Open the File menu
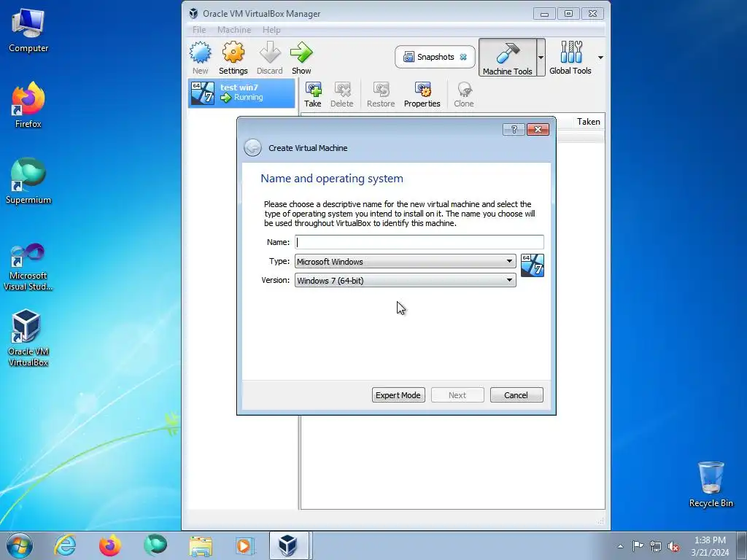Image resolution: width=747 pixels, height=560 pixels. pyautogui.click(x=199, y=29)
